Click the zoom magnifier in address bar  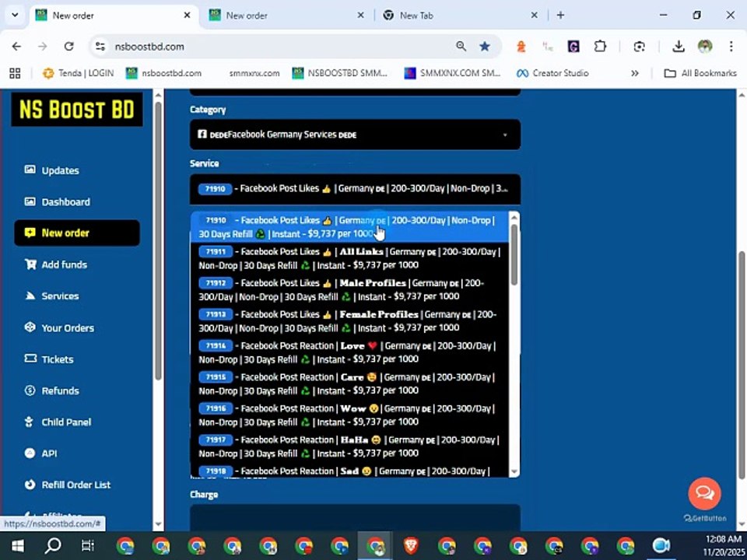click(x=461, y=46)
